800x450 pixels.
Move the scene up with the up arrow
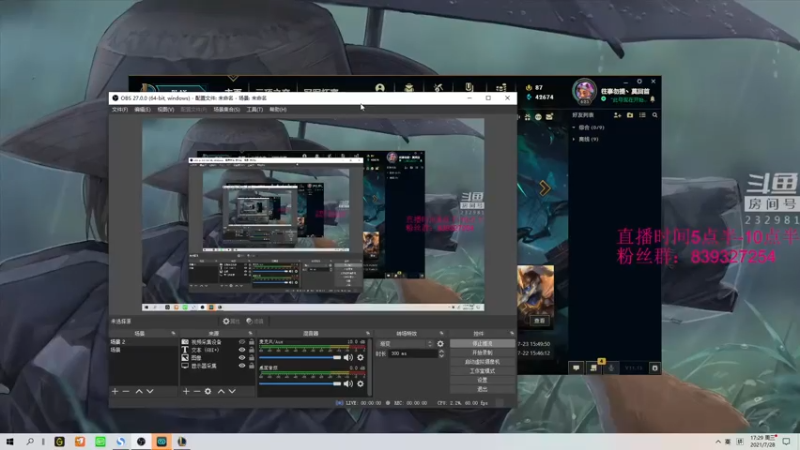click(139, 391)
